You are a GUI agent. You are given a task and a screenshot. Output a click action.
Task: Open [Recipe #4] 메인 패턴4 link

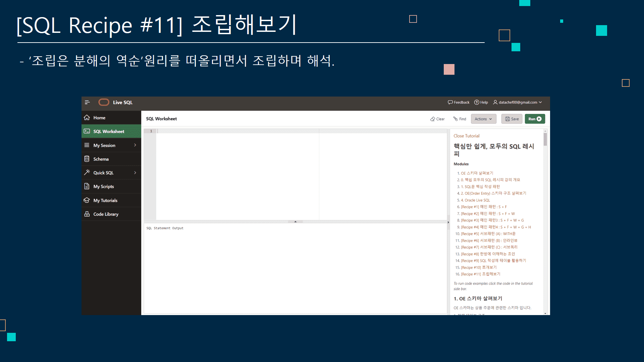click(x=496, y=227)
